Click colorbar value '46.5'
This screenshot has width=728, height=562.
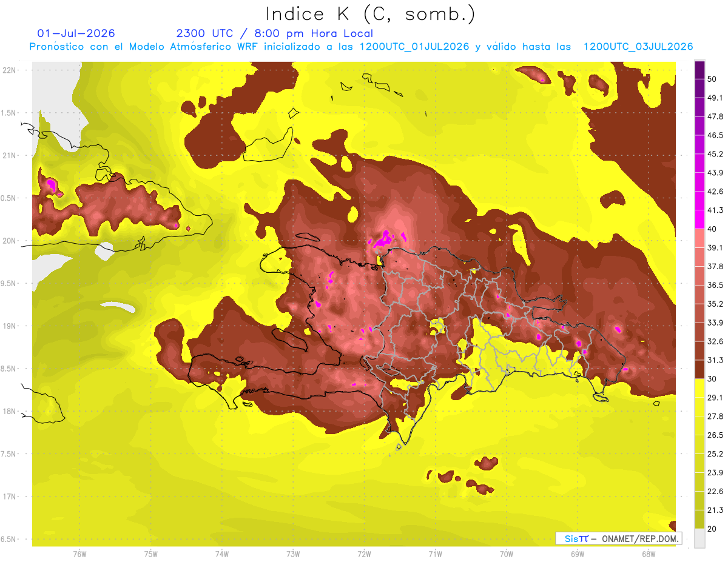pos(715,135)
